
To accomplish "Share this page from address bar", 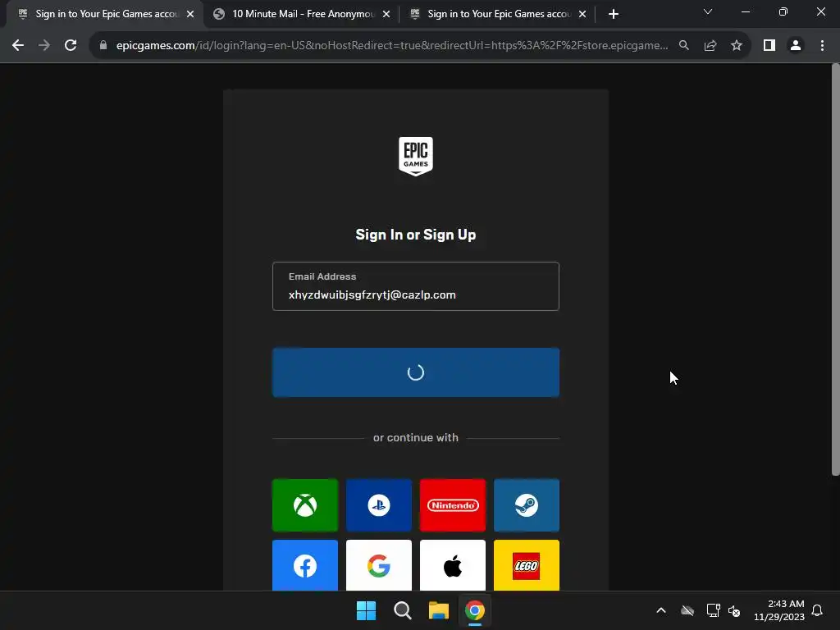I will tap(710, 46).
